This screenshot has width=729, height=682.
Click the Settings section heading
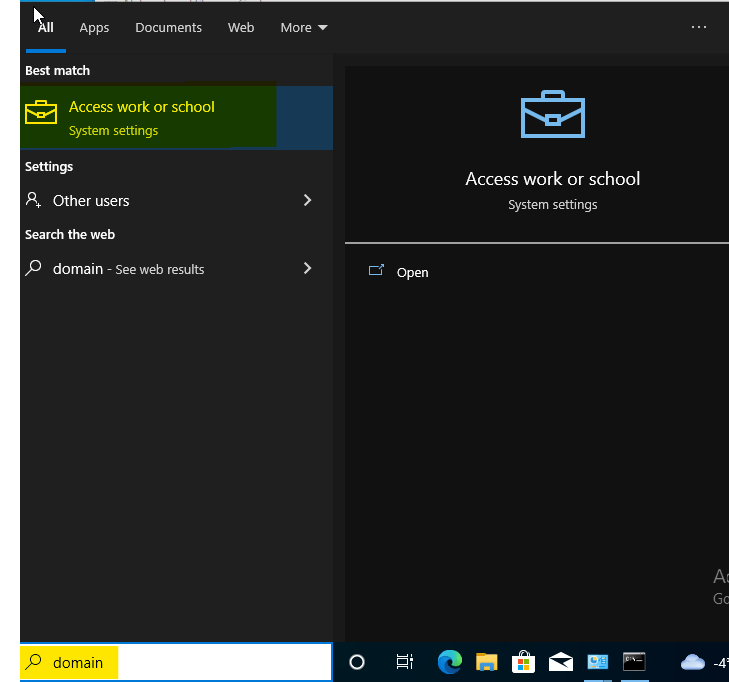(49, 166)
